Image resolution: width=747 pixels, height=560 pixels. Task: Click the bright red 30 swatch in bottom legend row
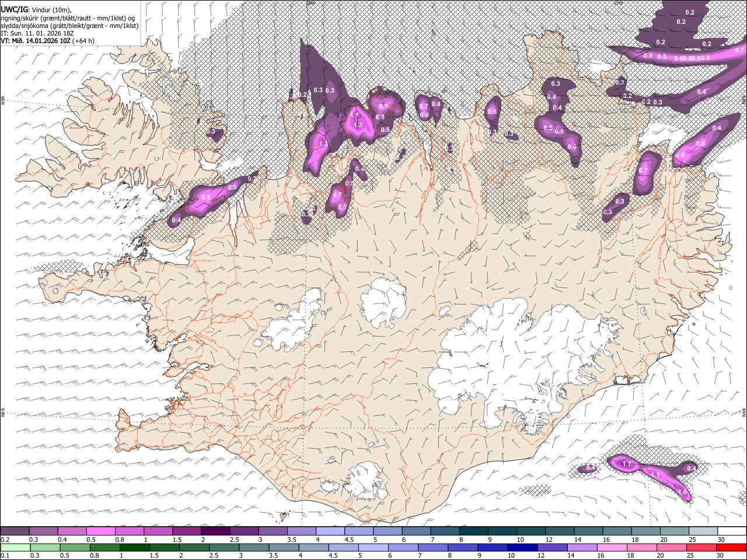click(731, 547)
